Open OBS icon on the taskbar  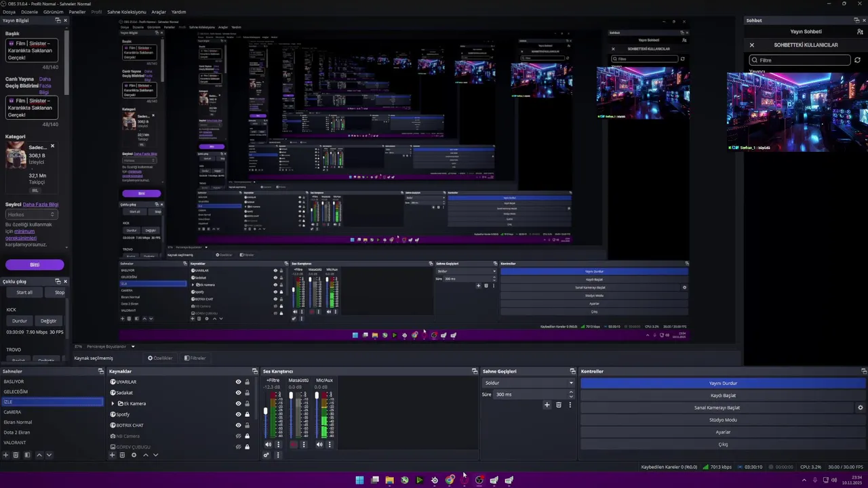pos(479,480)
